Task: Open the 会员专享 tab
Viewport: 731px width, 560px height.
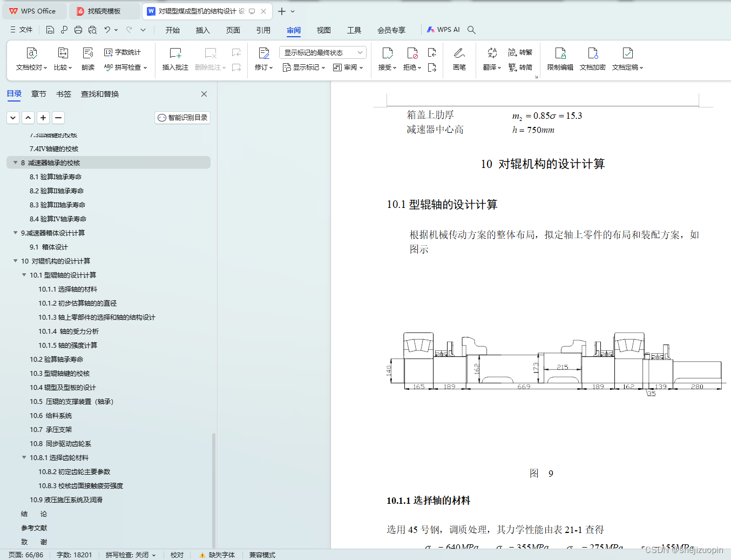Action: pyautogui.click(x=391, y=30)
